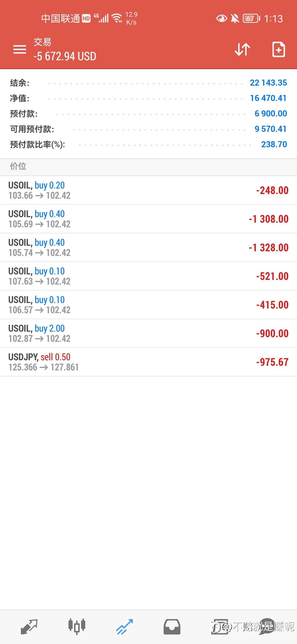The height and width of the screenshot is (644, 297).
Task: Open the news tab icon
Action: 219,627
